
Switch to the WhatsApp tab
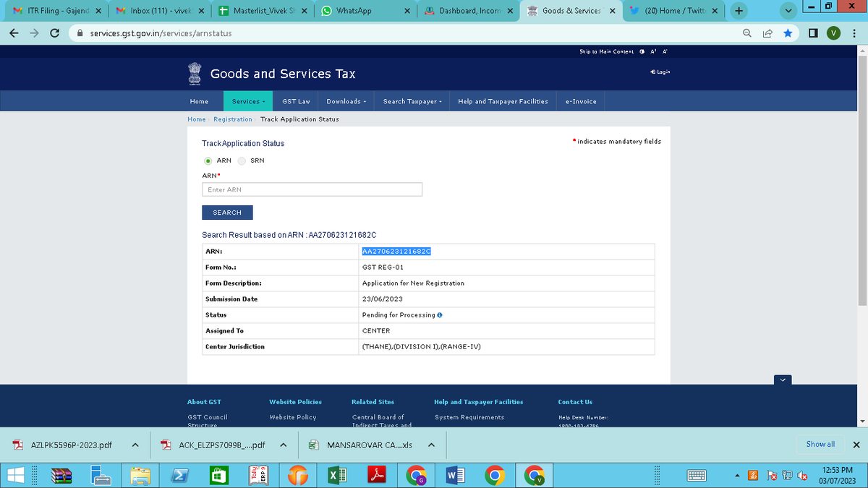[365, 11]
